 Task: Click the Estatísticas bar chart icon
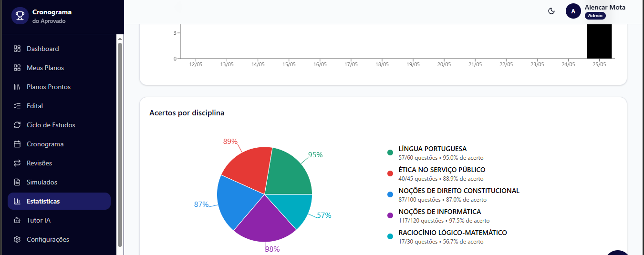(17, 201)
